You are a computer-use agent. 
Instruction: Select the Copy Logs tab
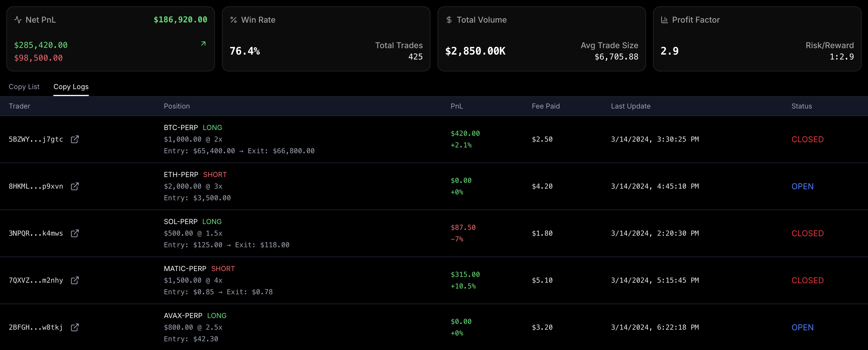tap(71, 87)
